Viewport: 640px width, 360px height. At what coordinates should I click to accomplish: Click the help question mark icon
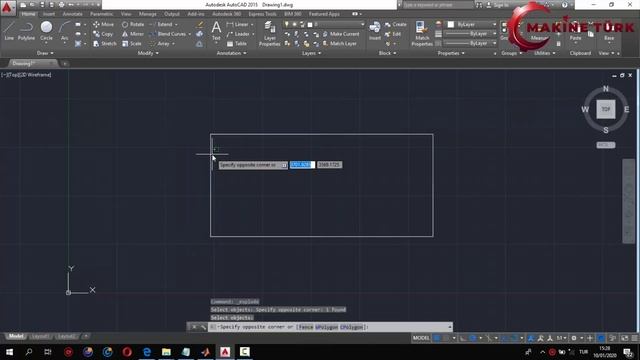[564, 5]
